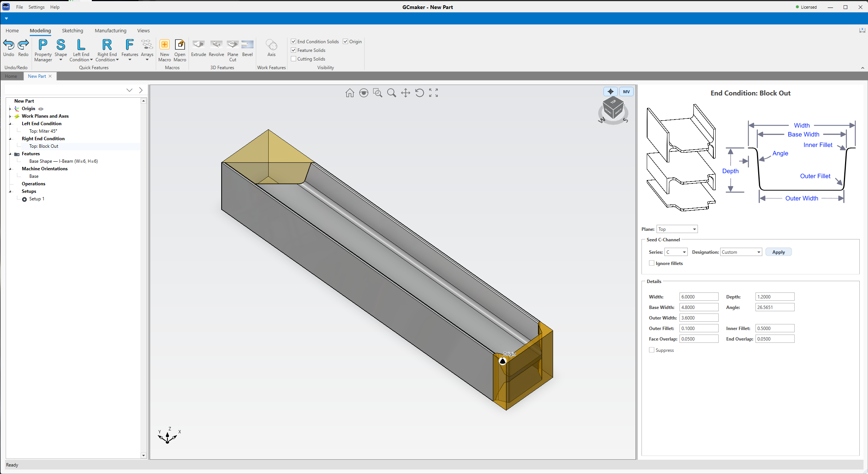Click the fit-to-screen viewport icon
This screenshot has height=474, width=868.
pyautogui.click(x=433, y=93)
